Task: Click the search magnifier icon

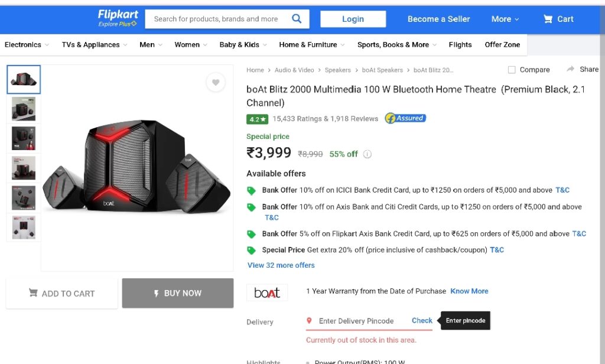Action: [x=297, y=18]
